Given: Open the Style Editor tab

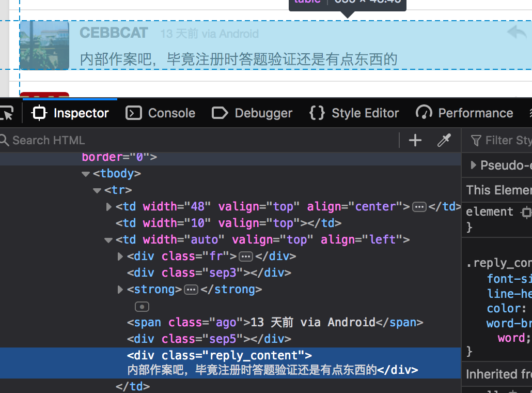Looking at the screenshot, I should coord(354,113).
